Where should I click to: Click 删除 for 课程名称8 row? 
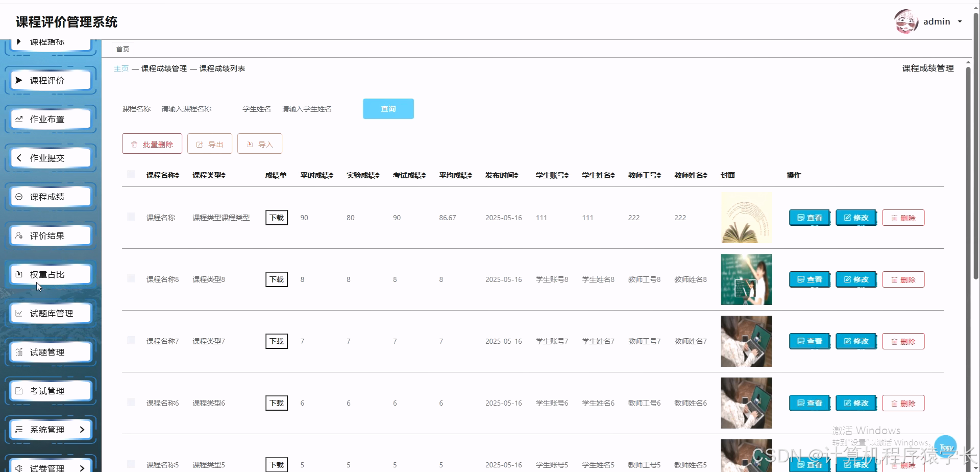(903, 279)
